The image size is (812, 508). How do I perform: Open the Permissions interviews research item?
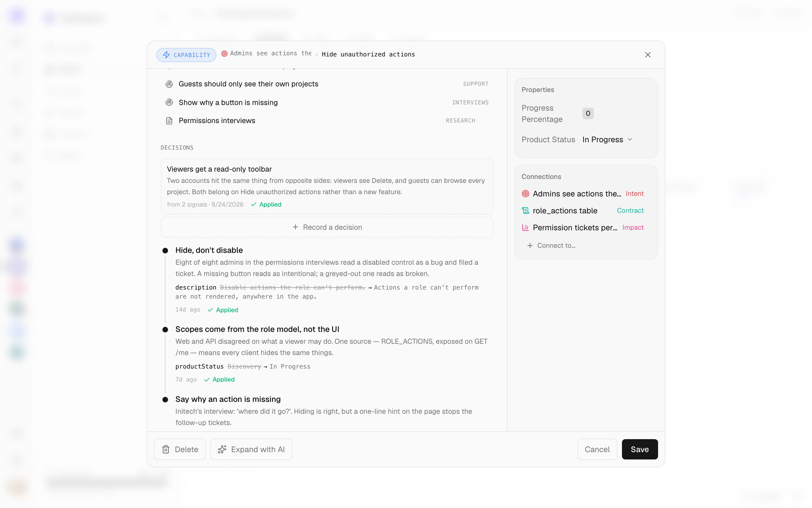pos(327,121)
